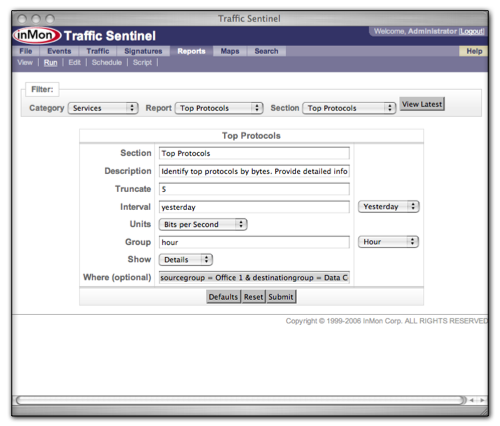Click the Truncate input field
500x426 pixels.
click(x=254, y=189)
